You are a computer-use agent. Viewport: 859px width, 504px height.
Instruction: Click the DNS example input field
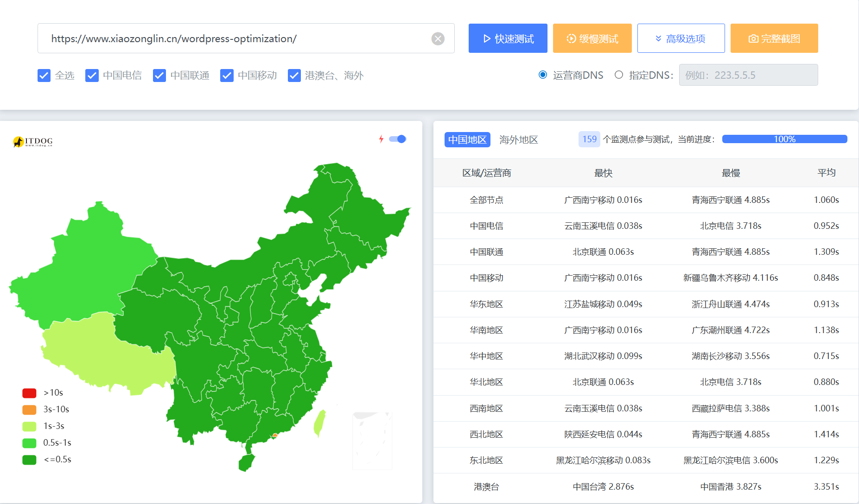(748, 75)
